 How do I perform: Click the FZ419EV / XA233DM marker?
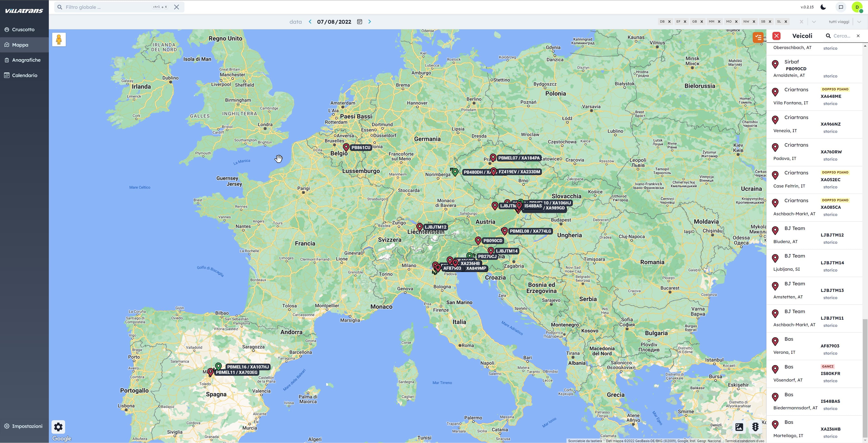pyautogui.click(x=494, y=171)
